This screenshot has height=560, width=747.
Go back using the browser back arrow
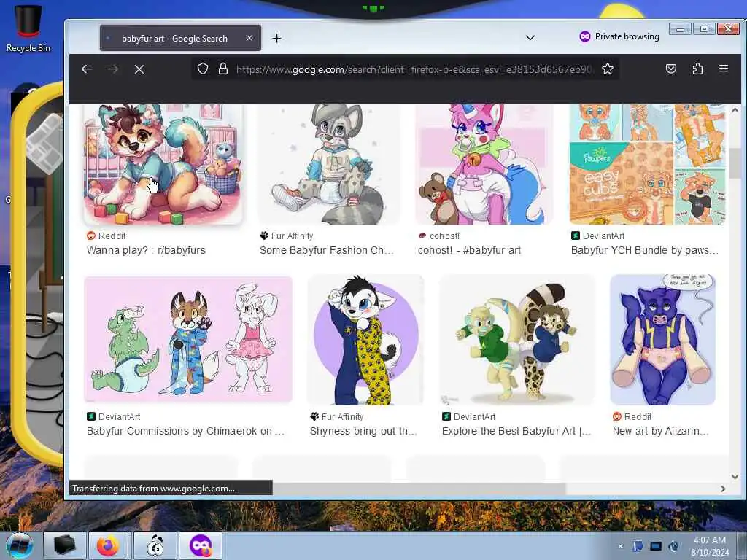pyautogui.click(x=87, y=69)
